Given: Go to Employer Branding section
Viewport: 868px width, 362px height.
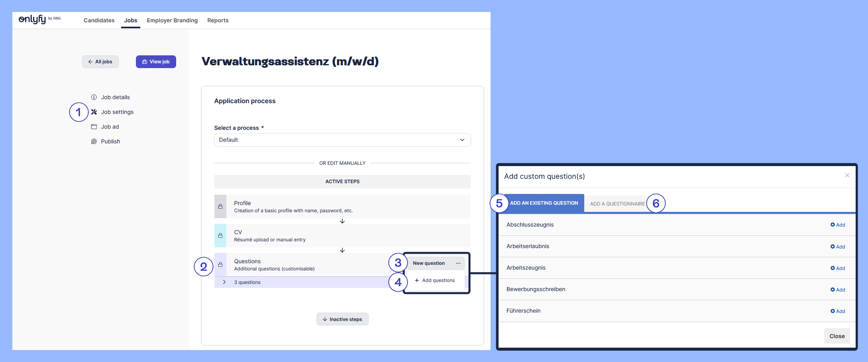Looking at the screenshot, I should (x=172, y=20).
